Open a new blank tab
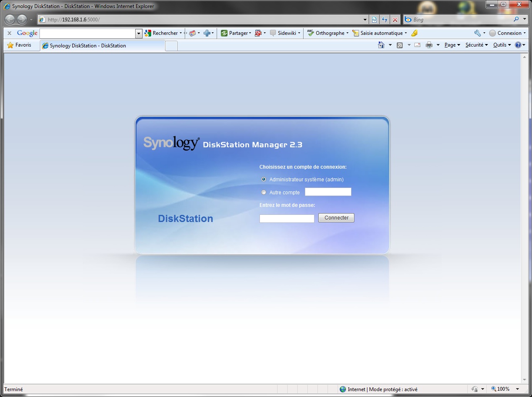 coord(171,46)
